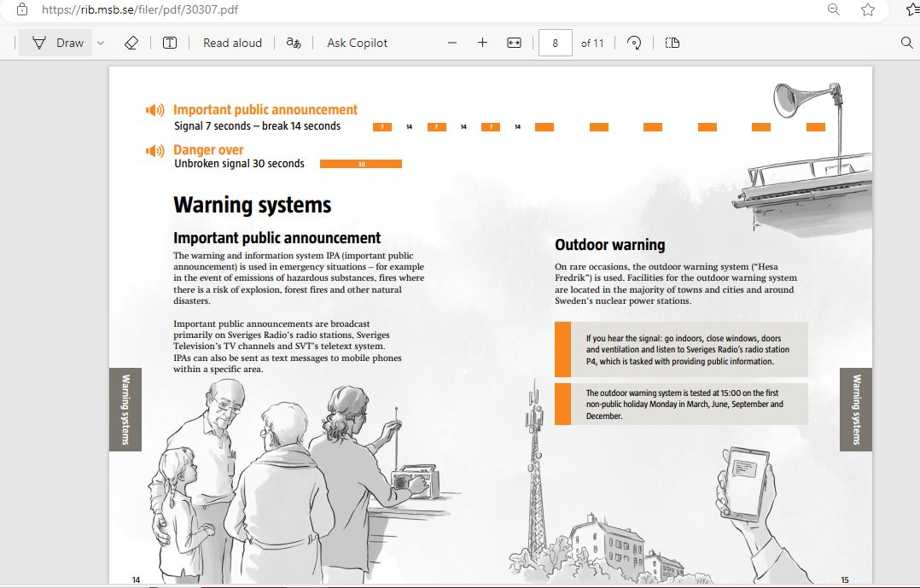Viewport: 920px width, 588px height.
Task: Add page to favorites with star icon
Action: pos(868,9)
